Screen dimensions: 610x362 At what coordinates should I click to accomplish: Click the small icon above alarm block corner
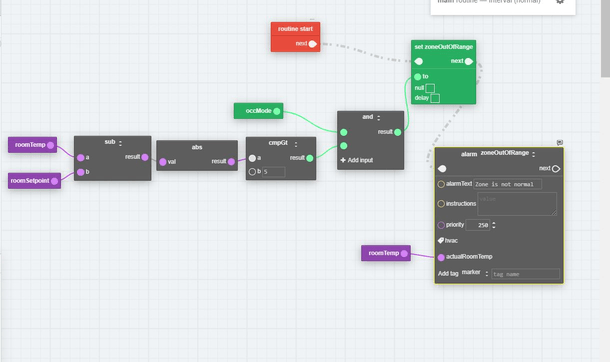coord(560,143)
